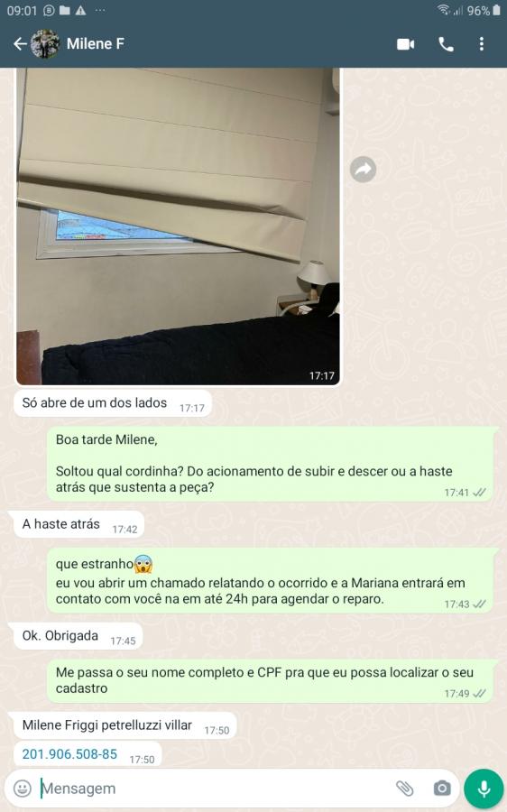Tap the 'Milene Friggi petrelluzzi villar' message
Viewport: 507px width, 812px height.
124,725
